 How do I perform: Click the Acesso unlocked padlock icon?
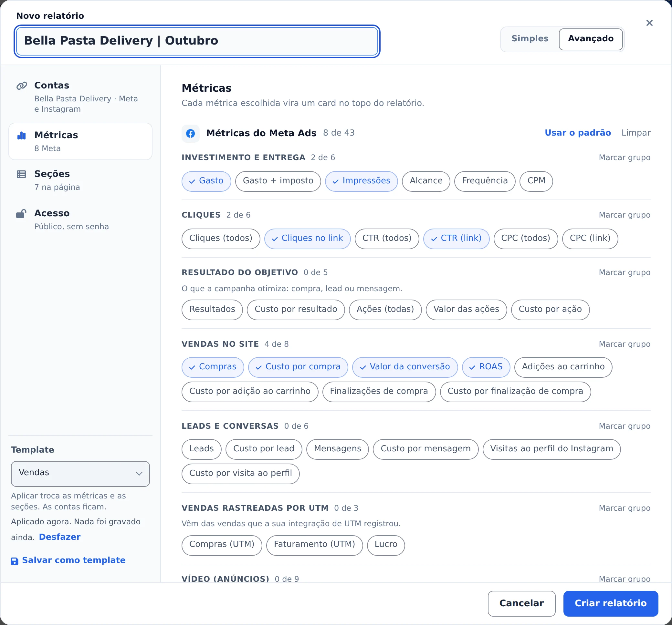pos(21,213)
